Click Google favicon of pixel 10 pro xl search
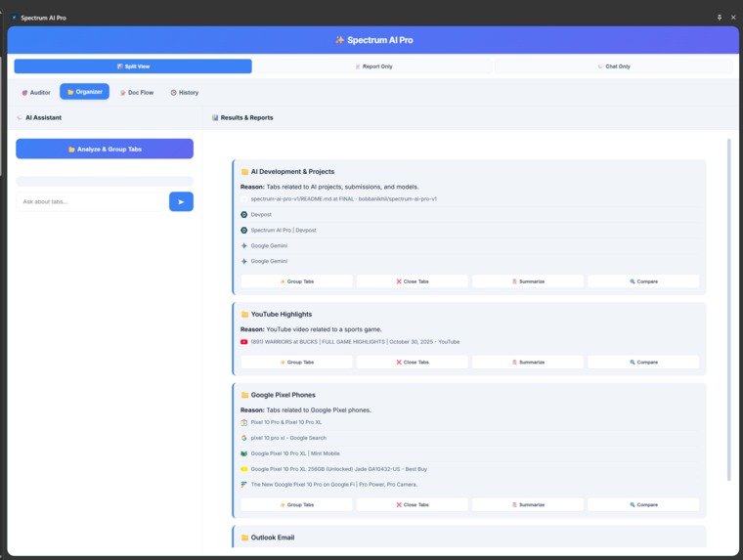 (x=244, y=438)
